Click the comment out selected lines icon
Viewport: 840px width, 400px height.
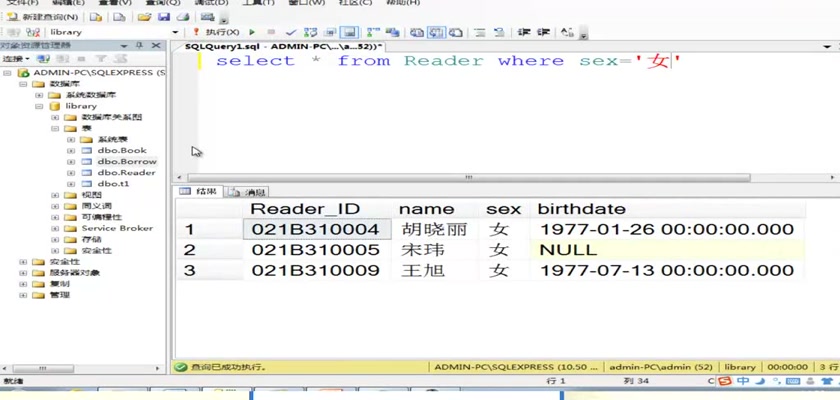click(480, 32)
